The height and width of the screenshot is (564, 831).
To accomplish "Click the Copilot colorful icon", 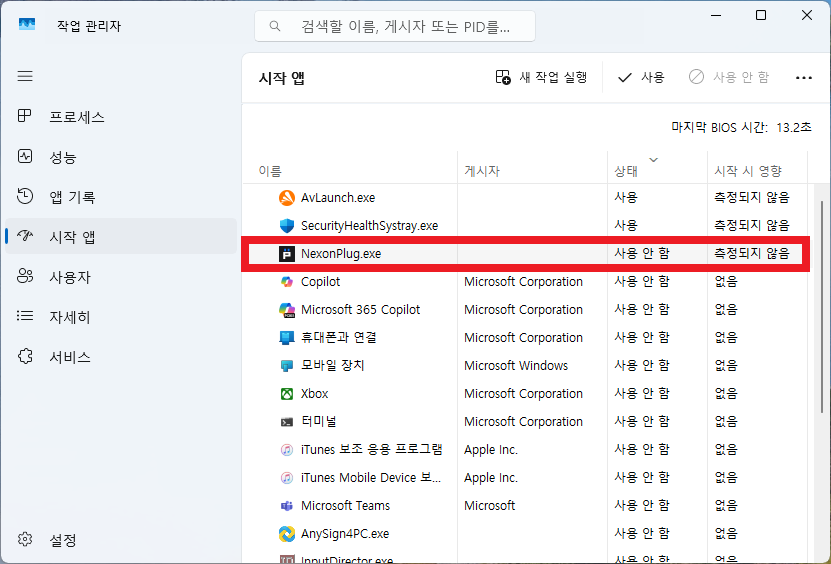I will click(287, 282).
